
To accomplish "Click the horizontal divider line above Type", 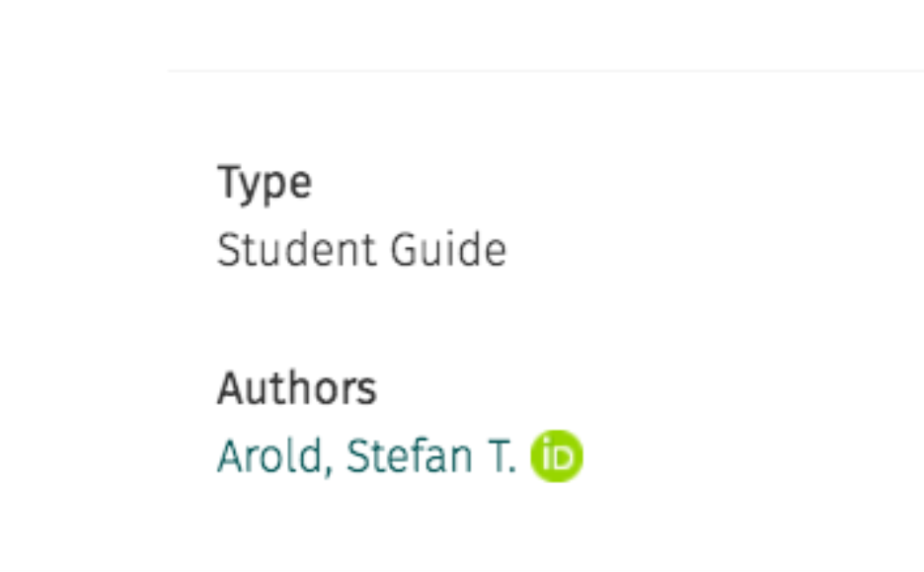I will [x=546, y=70].
